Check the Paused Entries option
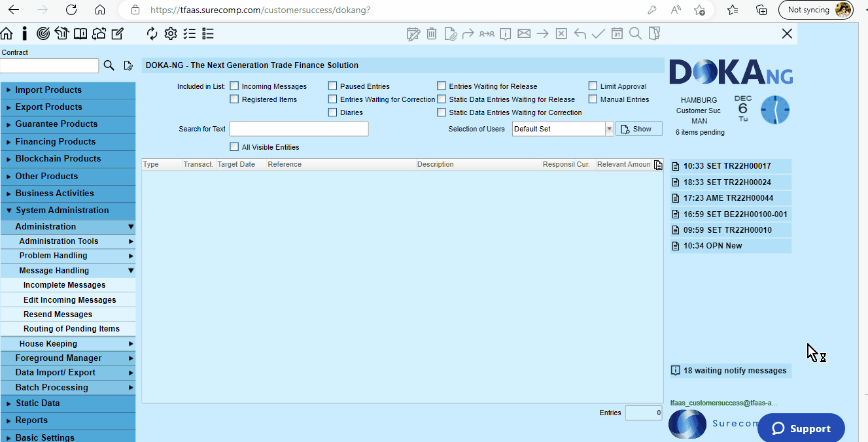Viewport: 868px width, 442px height. [x=333, y=86]
